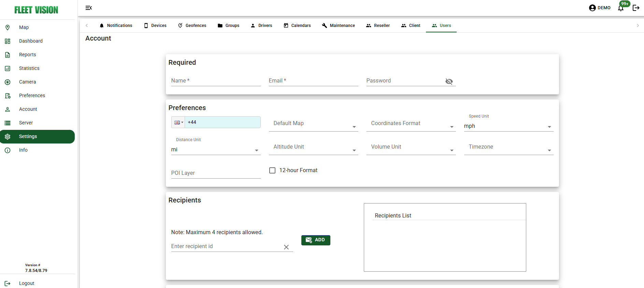
Task: Open the Speed Unit dropdown showing mph
Action: click(x=509, y=126)
